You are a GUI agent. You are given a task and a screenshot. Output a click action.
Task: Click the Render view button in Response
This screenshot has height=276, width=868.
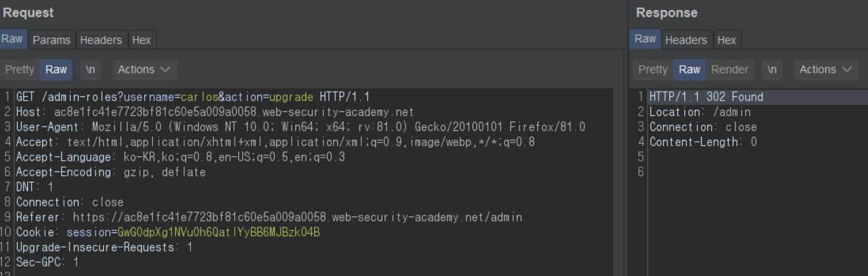click(729, 70)
